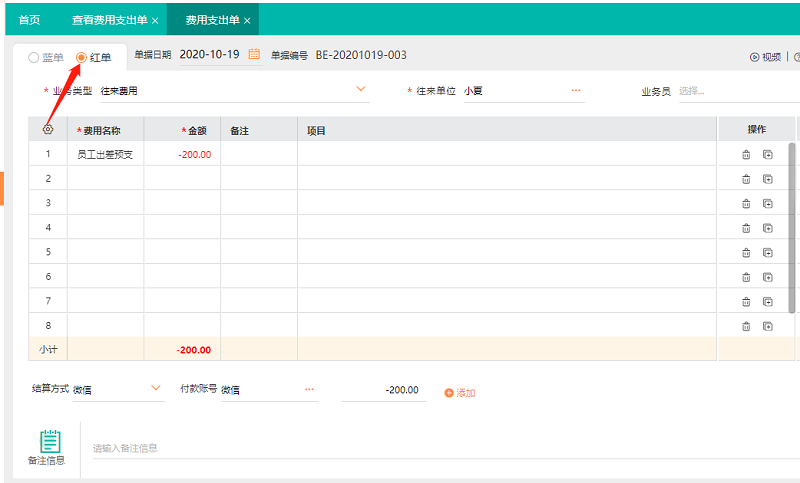
Task: Click the 添加 payment button
Action: coord(460,393)
